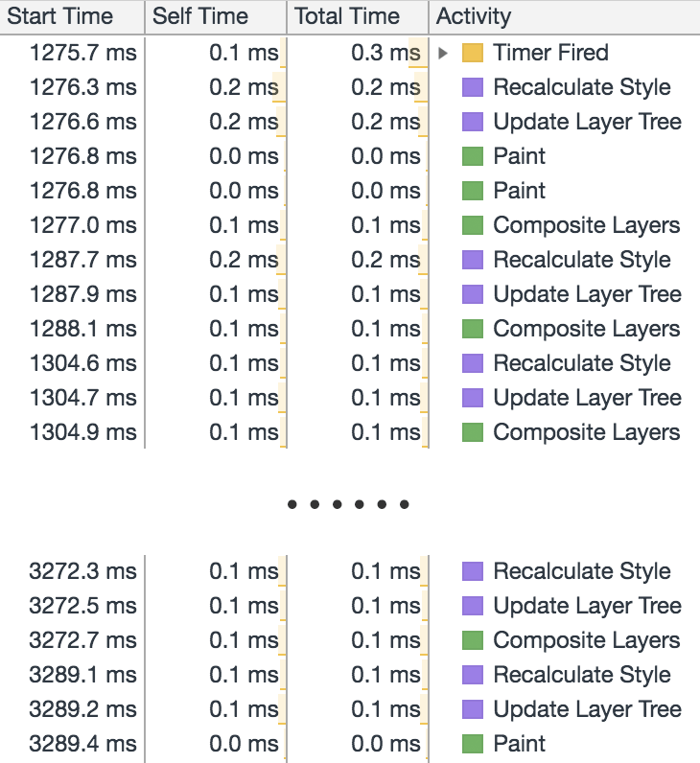Sort by the Start Time column header
This screenshot has height=763, width=700.
pyautogui.click(x=59, y=16)
